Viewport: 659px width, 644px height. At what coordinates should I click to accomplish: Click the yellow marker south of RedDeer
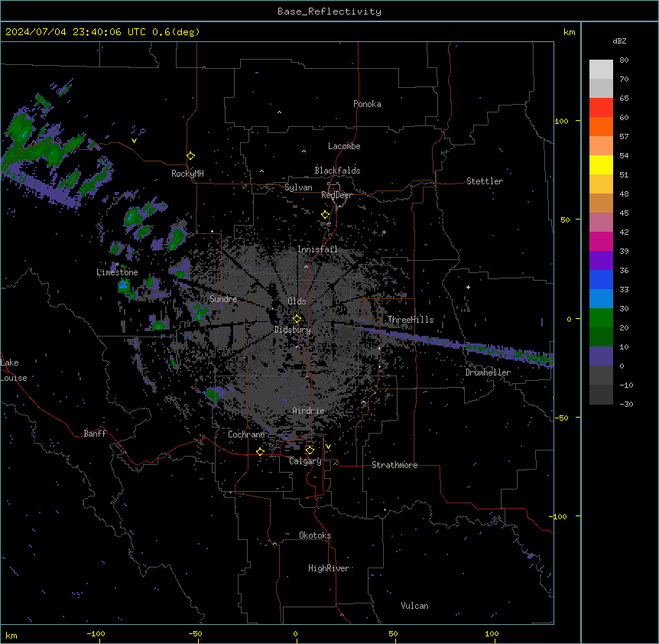326,215
